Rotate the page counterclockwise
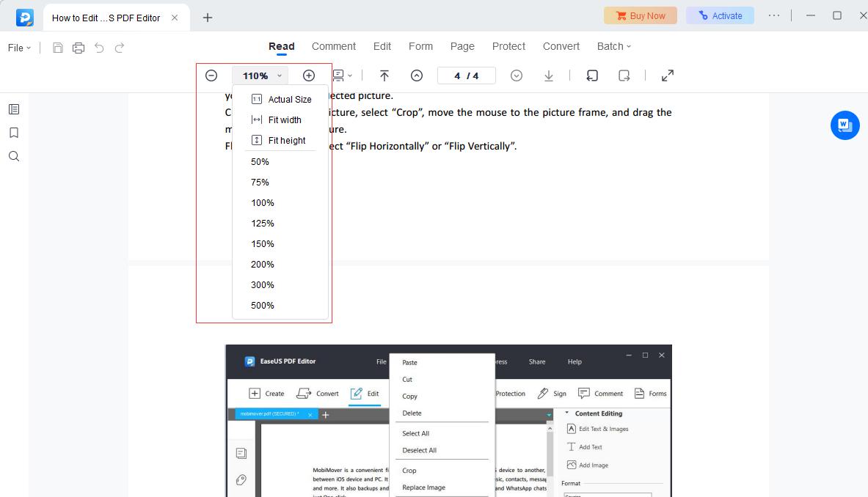 point(592,76)
